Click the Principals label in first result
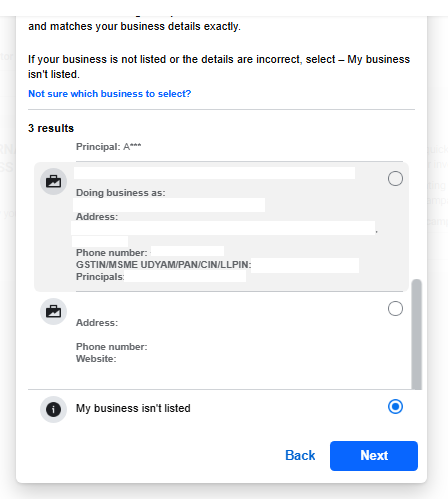Viewport: 448px width, 499px height. click(100, 277)
